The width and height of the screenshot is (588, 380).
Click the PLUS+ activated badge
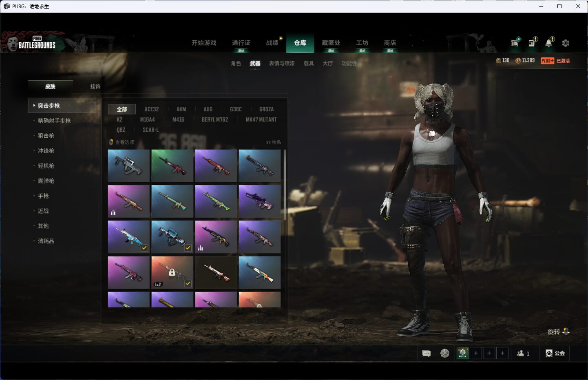tap(555, 61)
